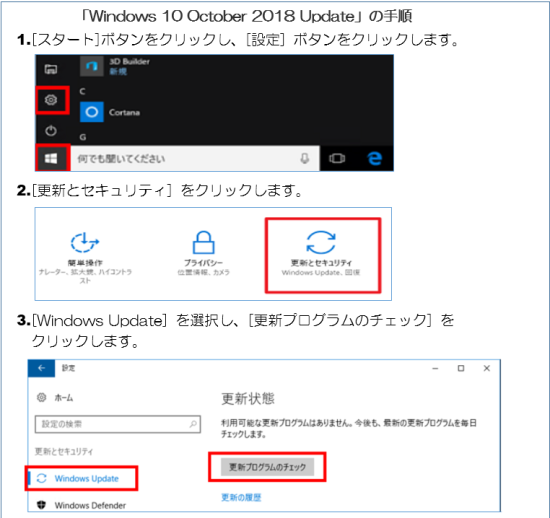The width and height of the screenshot is (550, 518).
Task: Click the 更新プログラムのチェック button
Action: click(x=267, y=467)
